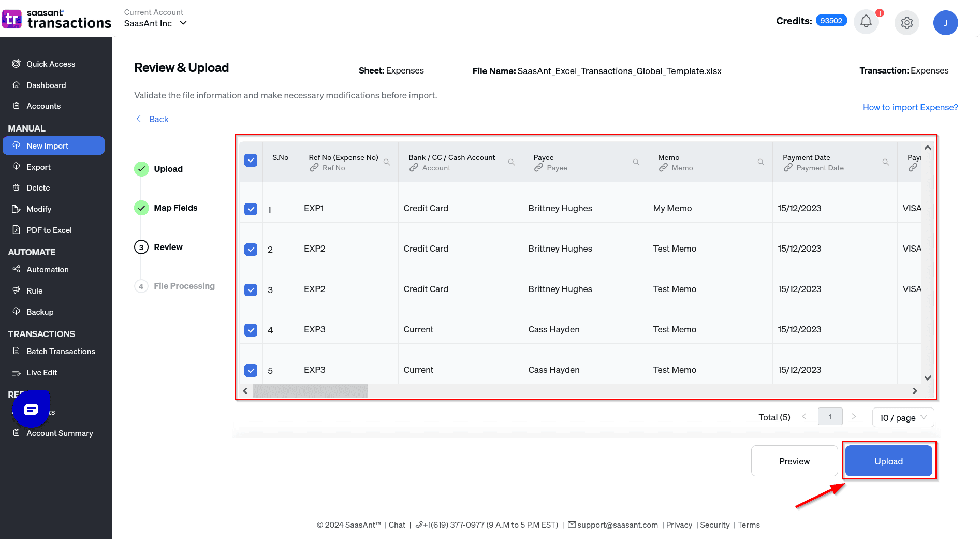Click the Backup sidebar icon
Screen dimensions: 980x539
(17, 311)
